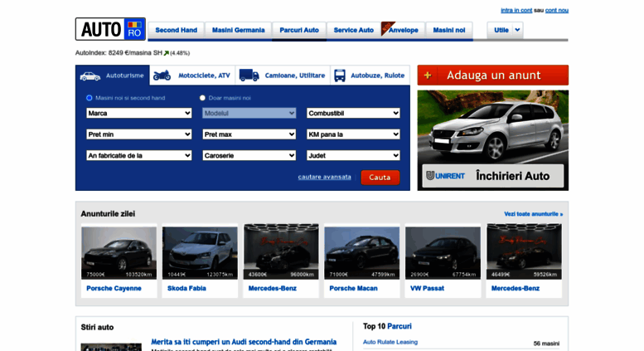Select the car icon for Autoturisme

[90, 76]
